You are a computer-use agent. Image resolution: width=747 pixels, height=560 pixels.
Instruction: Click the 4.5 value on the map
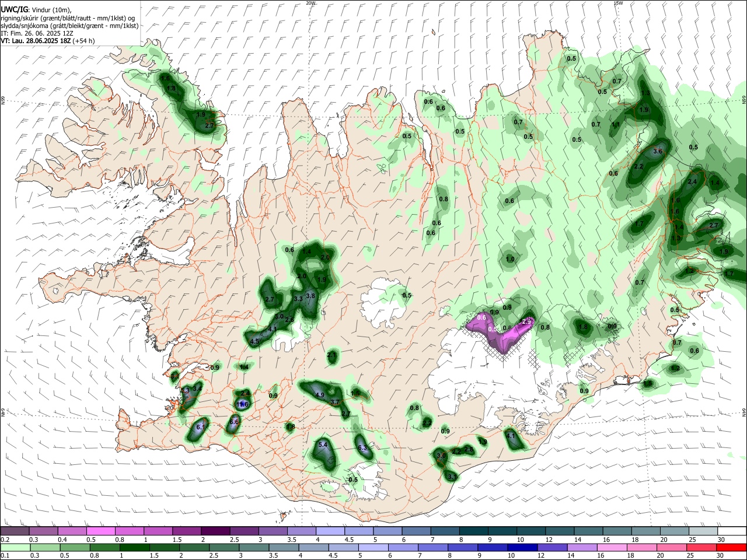click(x=254, y=341)
